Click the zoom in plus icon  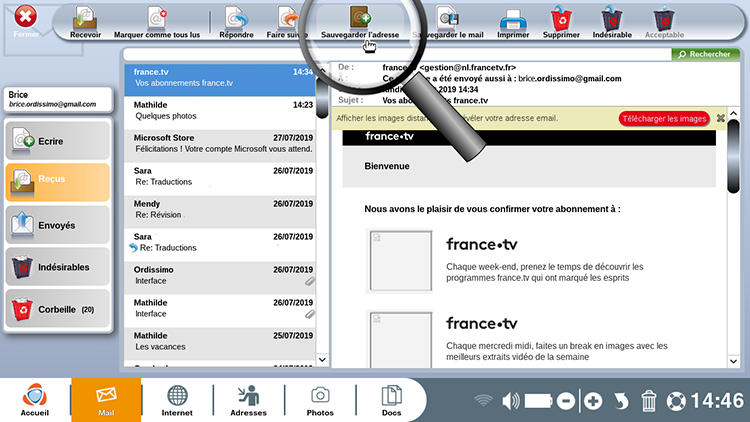coord(593,401)
